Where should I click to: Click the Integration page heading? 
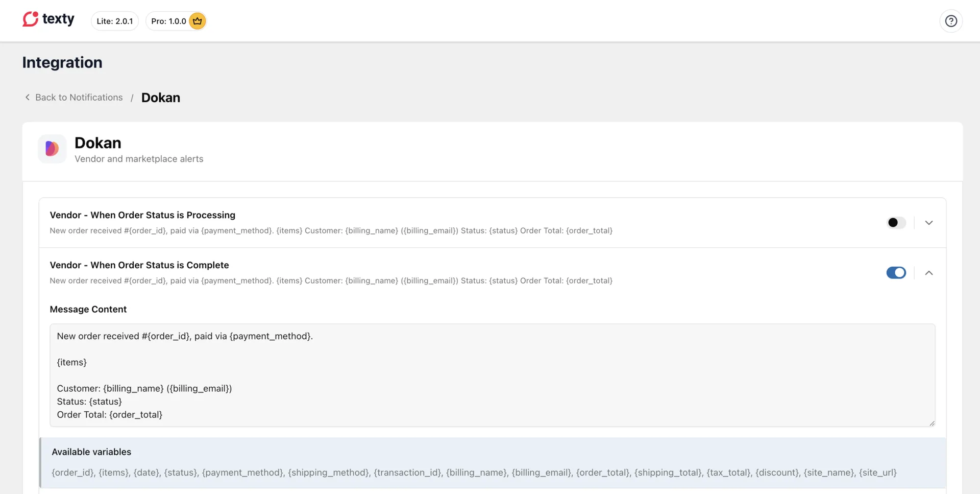62,62
